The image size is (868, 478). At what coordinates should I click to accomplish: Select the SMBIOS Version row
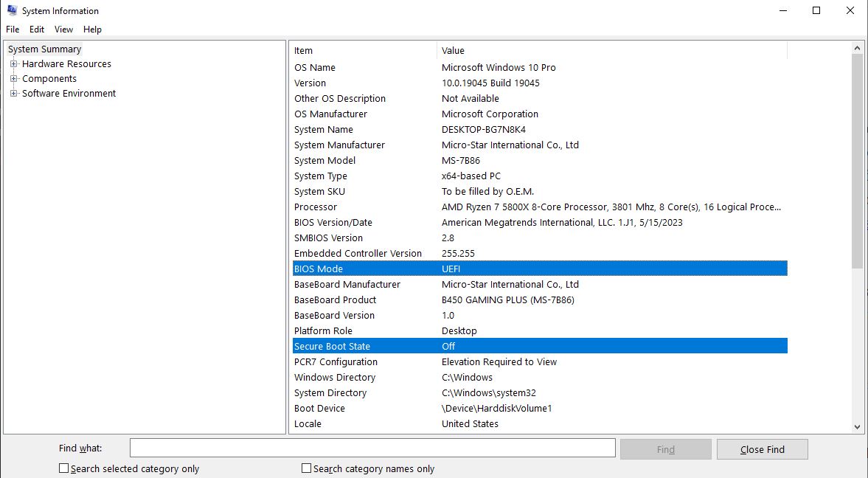[x=540, y=238]
